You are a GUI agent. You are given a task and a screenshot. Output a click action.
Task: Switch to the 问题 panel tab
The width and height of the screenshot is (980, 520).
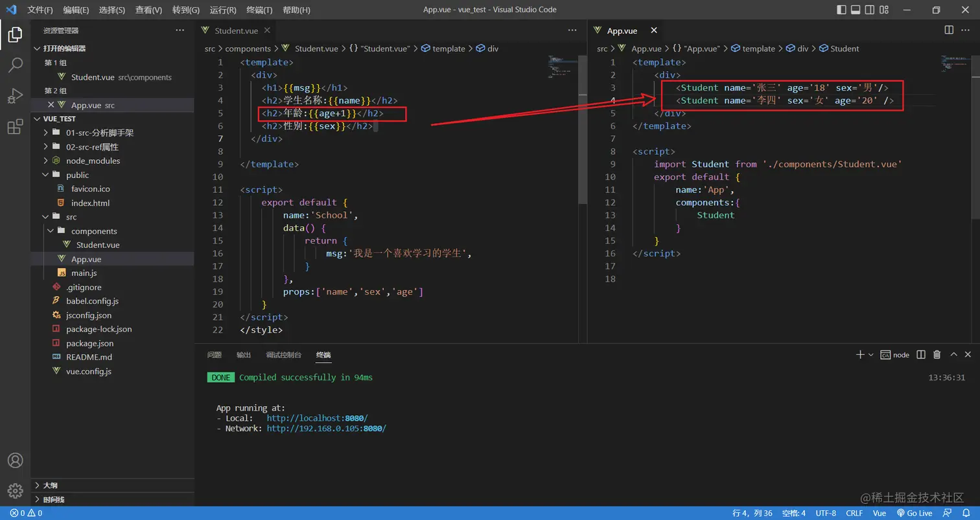click(x=215, y=355)
